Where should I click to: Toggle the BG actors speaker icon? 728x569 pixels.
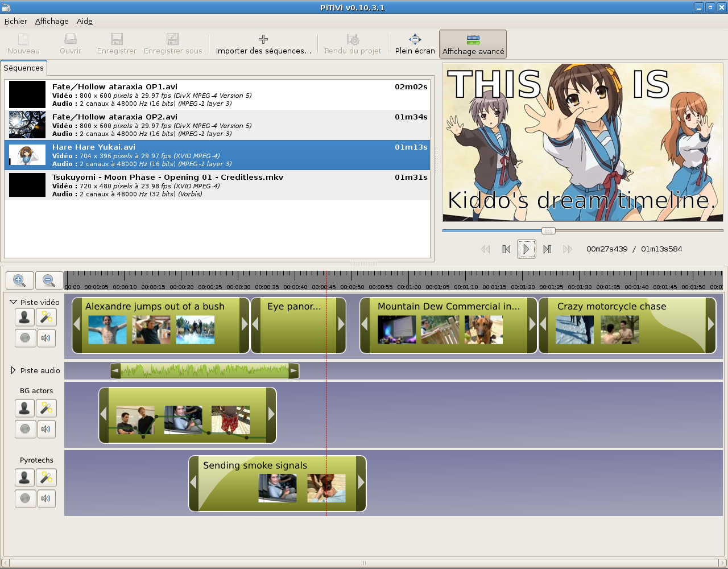click(46, 429)
